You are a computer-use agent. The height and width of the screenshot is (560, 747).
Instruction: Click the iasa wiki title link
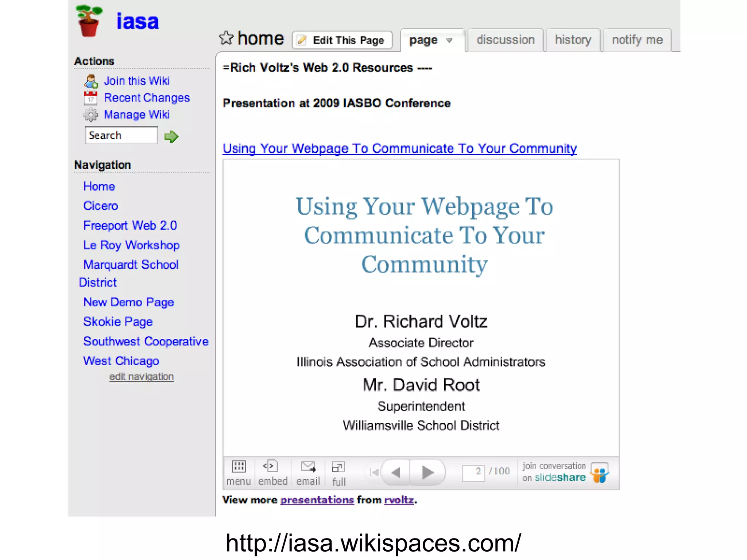[x=138, y=21]
